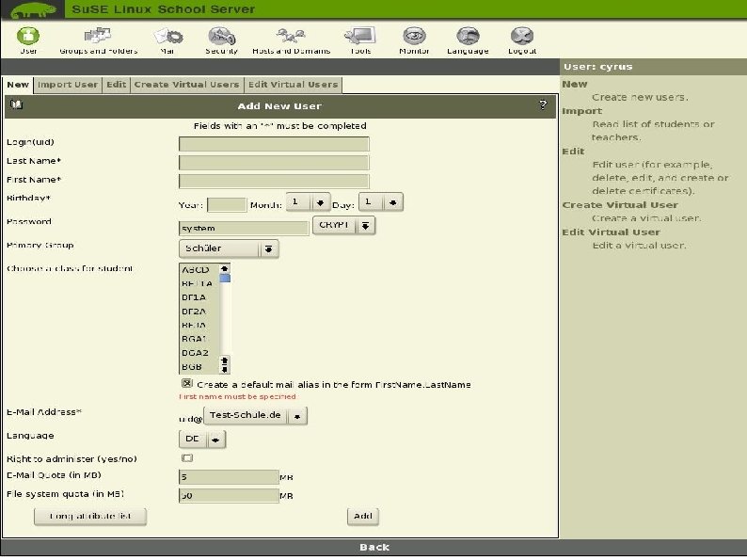Open the Monitor section icon

414,36
